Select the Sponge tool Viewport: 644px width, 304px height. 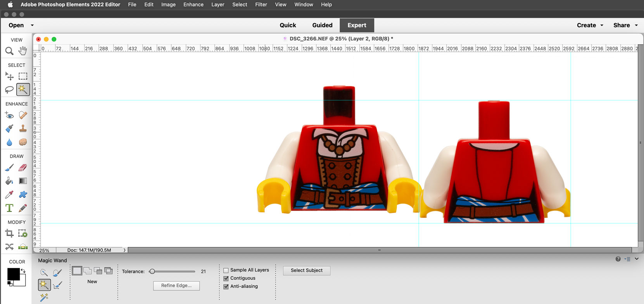coord(23,142)
